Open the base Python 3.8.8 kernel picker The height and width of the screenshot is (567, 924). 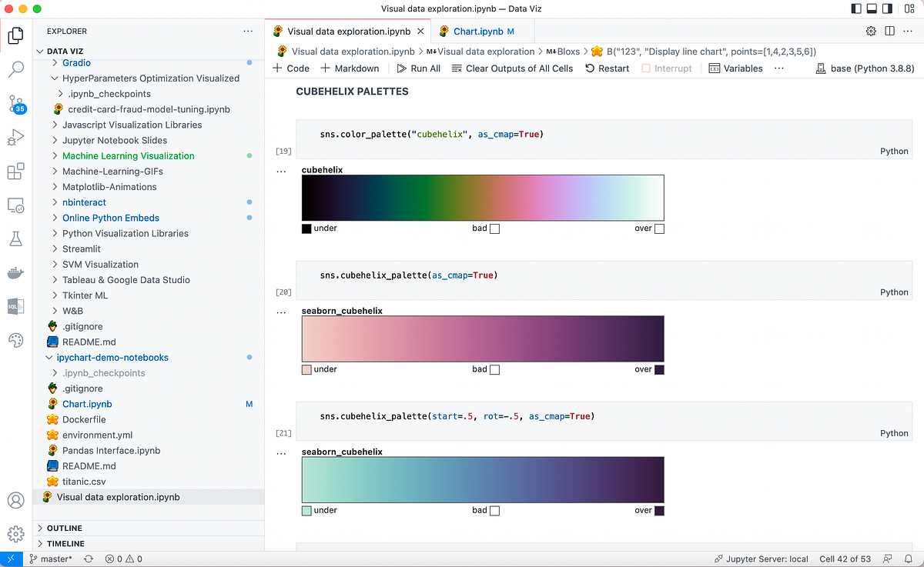coord(865,68)
